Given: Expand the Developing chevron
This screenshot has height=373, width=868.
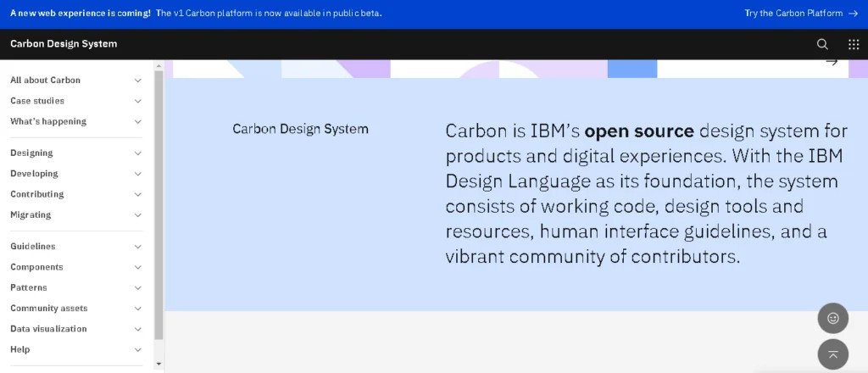Looking at the screenshot, I should click(138, 174).
